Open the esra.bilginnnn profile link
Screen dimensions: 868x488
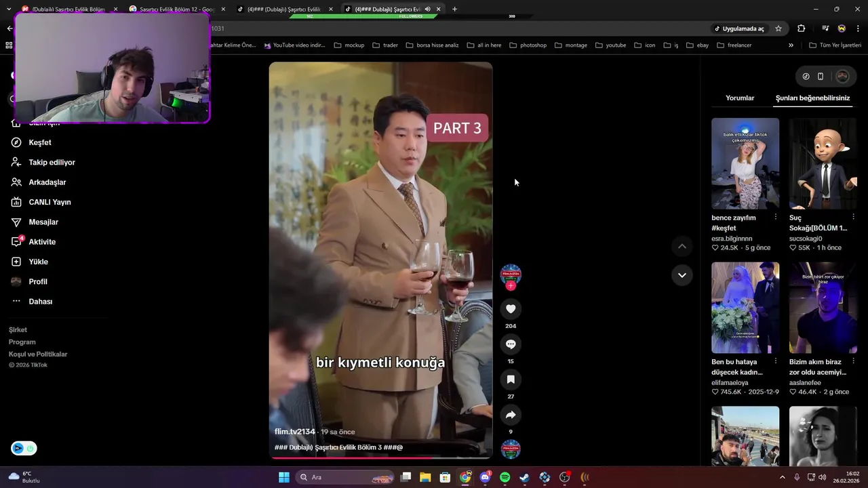[x=732, y=239]
